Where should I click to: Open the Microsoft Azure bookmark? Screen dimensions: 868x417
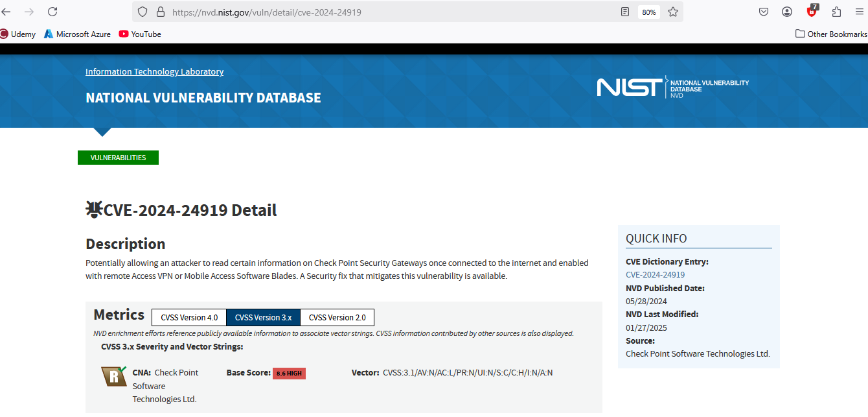[x=77, y=34]
